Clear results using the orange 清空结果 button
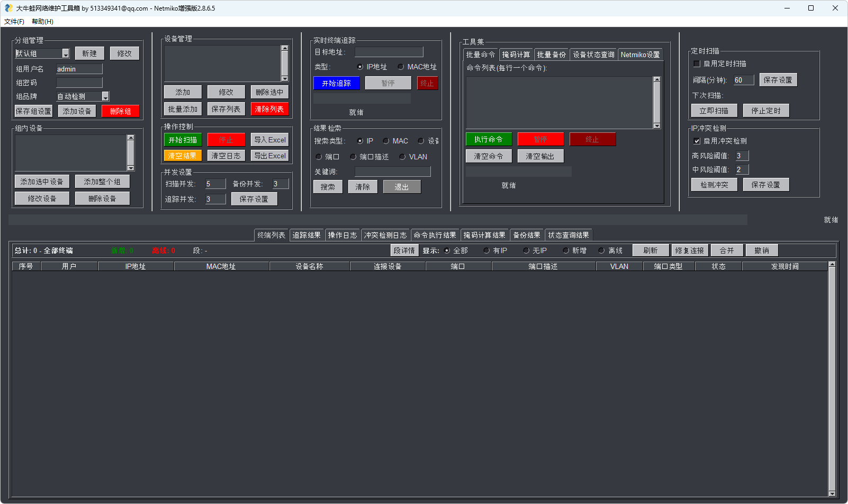The width and height of the screenshot is (848, 504). tap(182, 155)
